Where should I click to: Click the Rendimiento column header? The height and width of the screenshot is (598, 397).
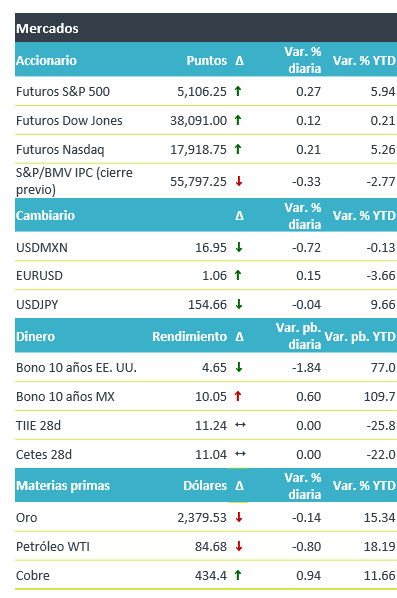pos(190,336)
